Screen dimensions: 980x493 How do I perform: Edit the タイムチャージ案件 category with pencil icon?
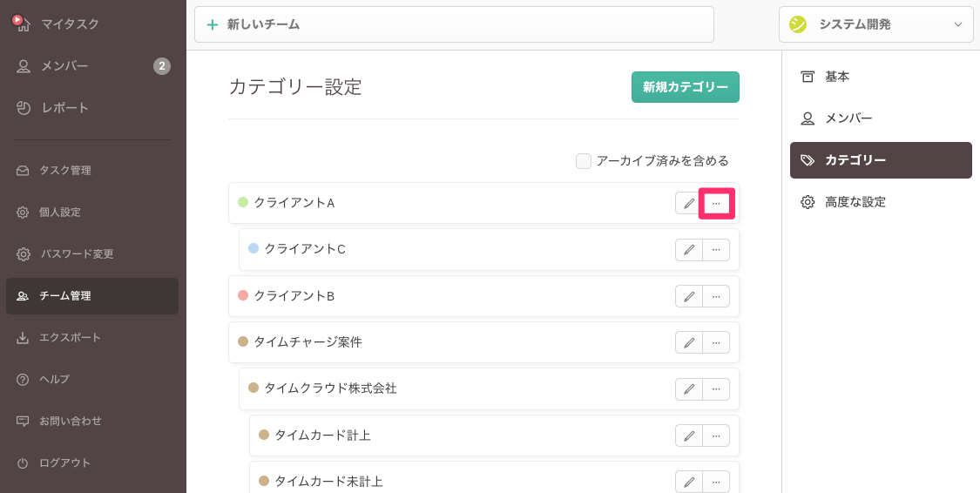point(689,342)
